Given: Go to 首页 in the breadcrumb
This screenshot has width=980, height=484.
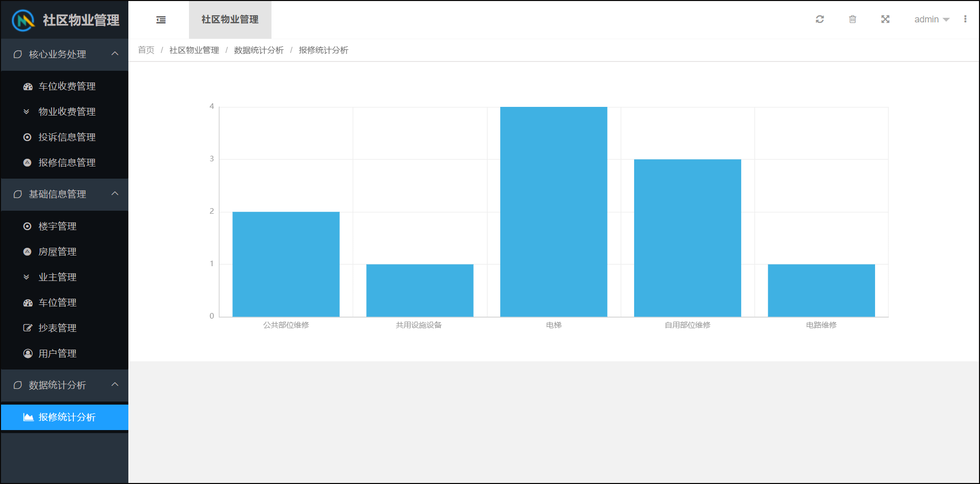Looking at the screenshot, I should 146,50.
